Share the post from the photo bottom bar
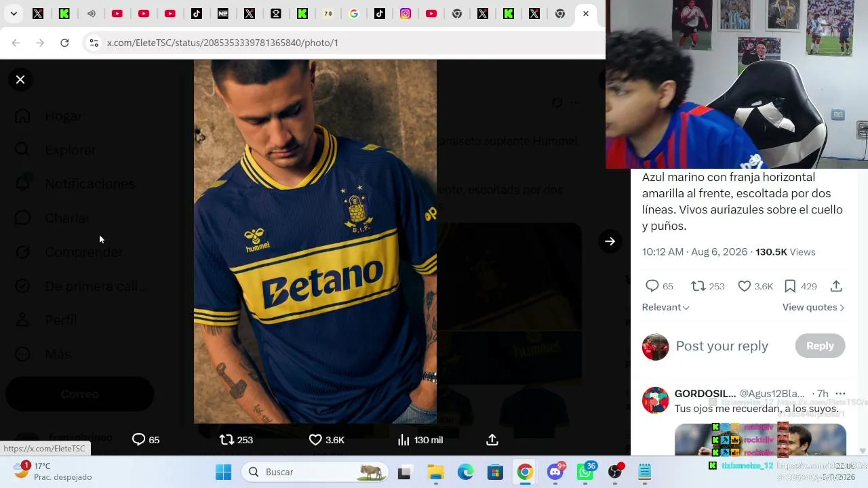 point(492,440)
